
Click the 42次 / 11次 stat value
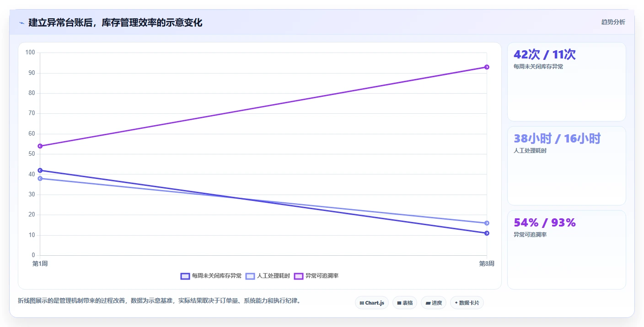(544, 54)
